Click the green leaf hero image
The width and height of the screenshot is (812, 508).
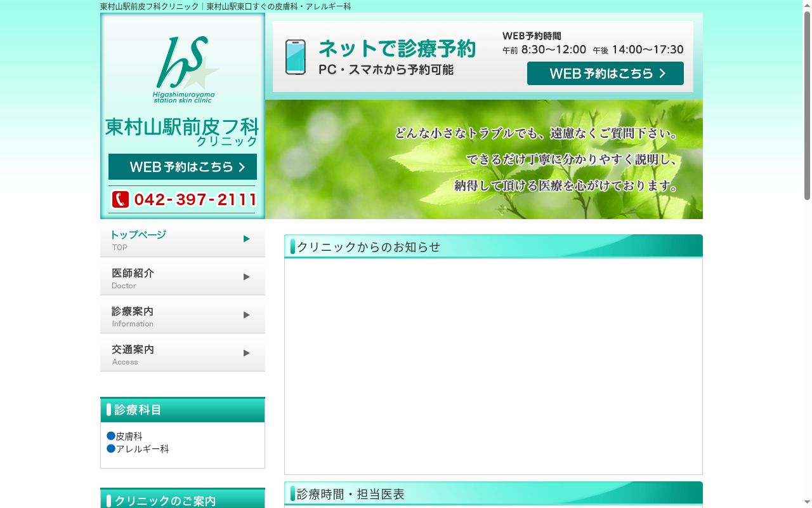(484, 159)
